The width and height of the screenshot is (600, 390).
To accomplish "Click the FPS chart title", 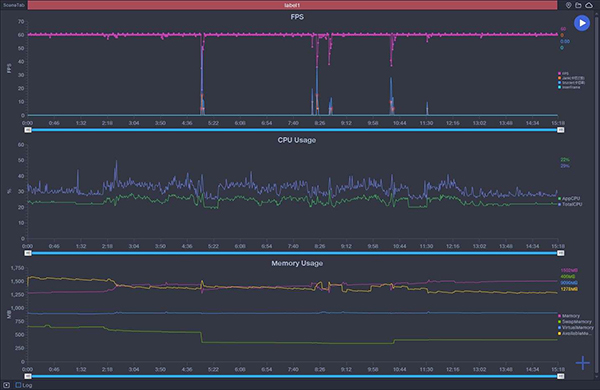I will point(297,17).
